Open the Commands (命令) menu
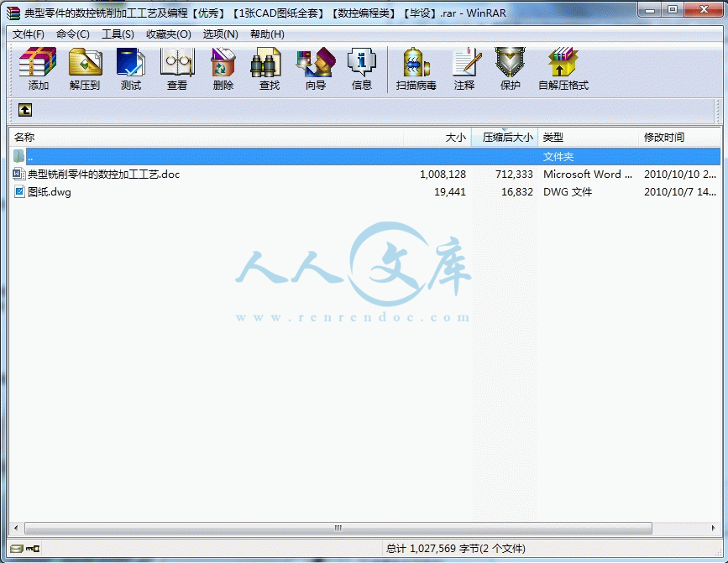 pyautogui.click(x=73, y=34)
